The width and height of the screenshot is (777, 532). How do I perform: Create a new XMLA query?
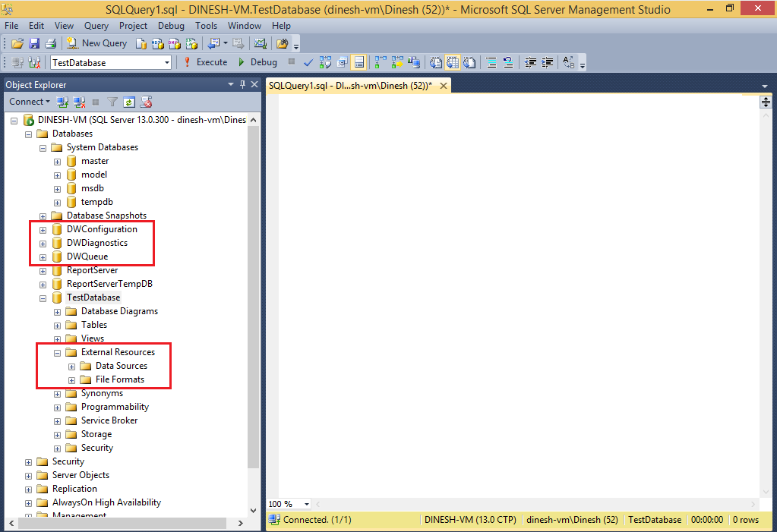[x=192, y=43]
